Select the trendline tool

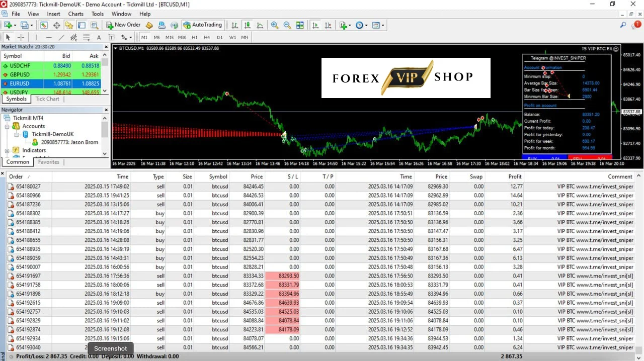tap(61, 37)
